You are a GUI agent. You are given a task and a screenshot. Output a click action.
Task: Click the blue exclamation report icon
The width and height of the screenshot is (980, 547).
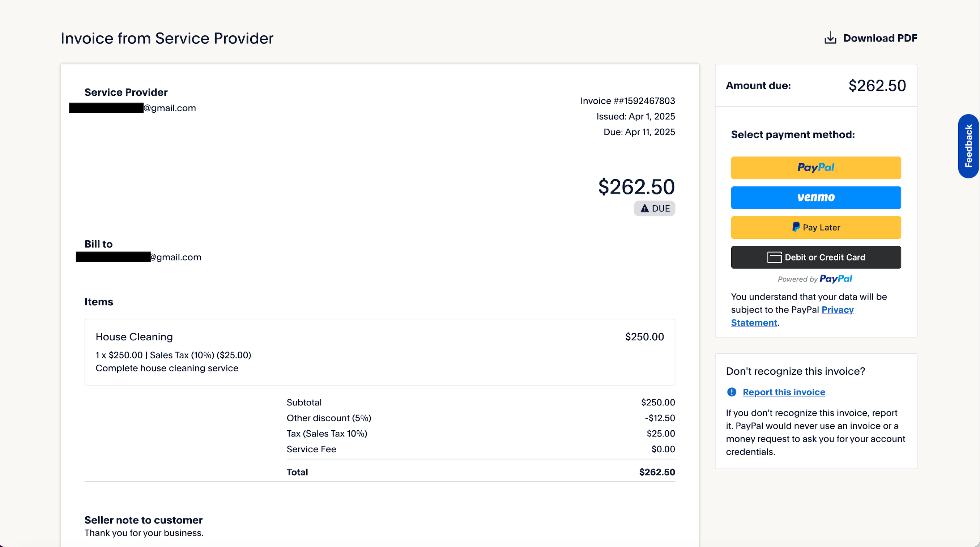click(731, 392)
